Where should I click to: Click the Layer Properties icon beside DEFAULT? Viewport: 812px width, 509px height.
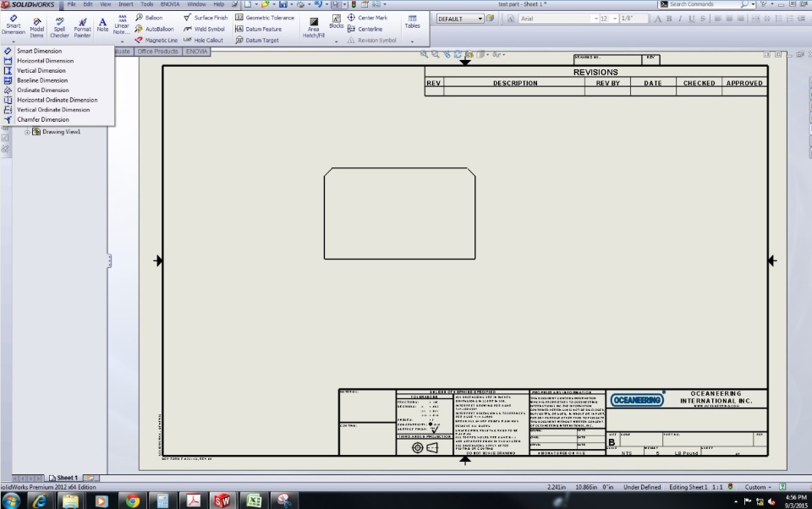(490, 19)
